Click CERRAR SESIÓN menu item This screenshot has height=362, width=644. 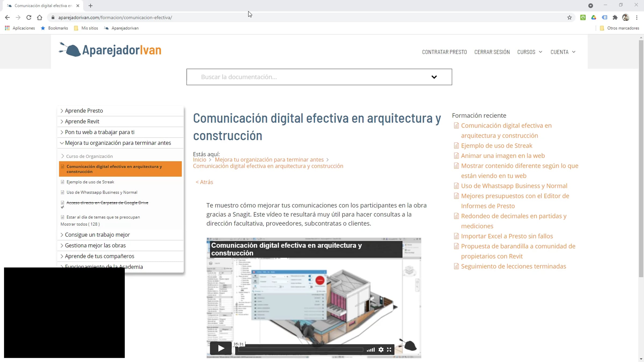[x=492, y=52]
